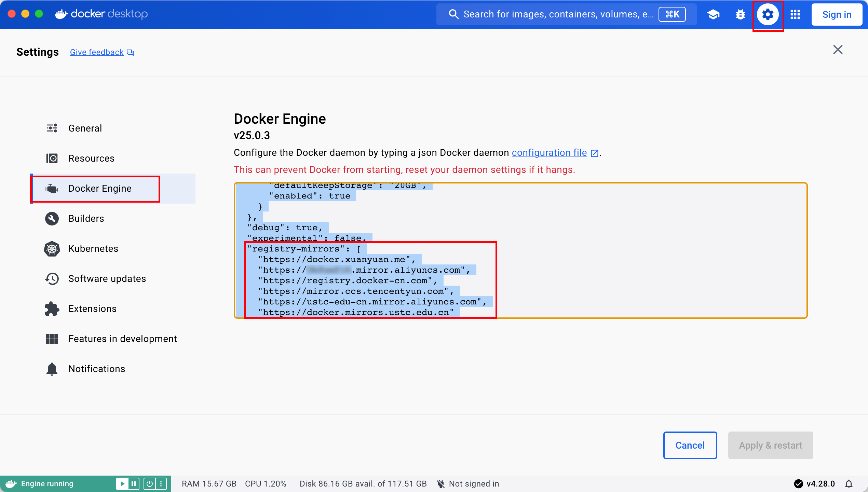868x492 pixels.
Task: Click the mirror.ccs.tencentyun.com line
Action: pos(356,291)
